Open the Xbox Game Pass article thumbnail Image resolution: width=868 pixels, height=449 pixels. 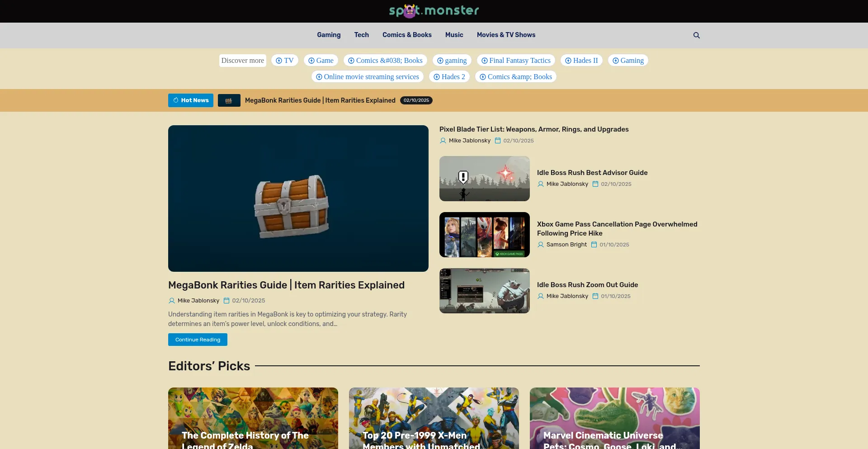(x=484, y=235)
